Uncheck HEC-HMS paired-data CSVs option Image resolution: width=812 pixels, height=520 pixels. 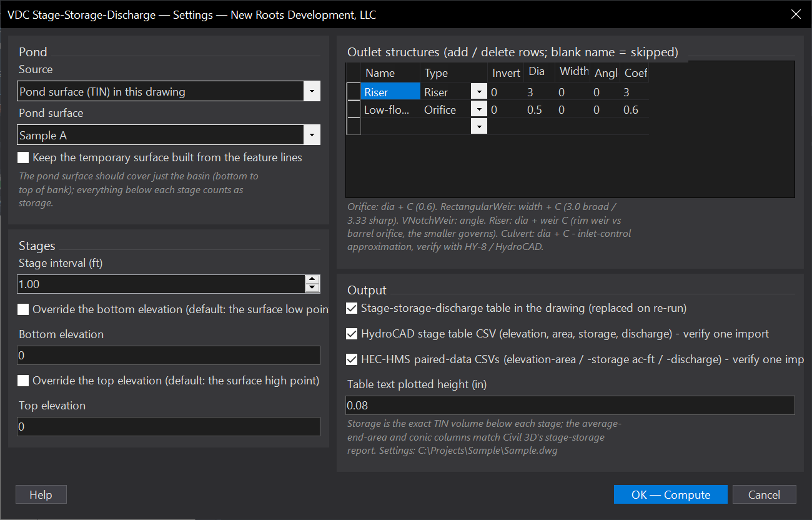[x=352, y=359]
